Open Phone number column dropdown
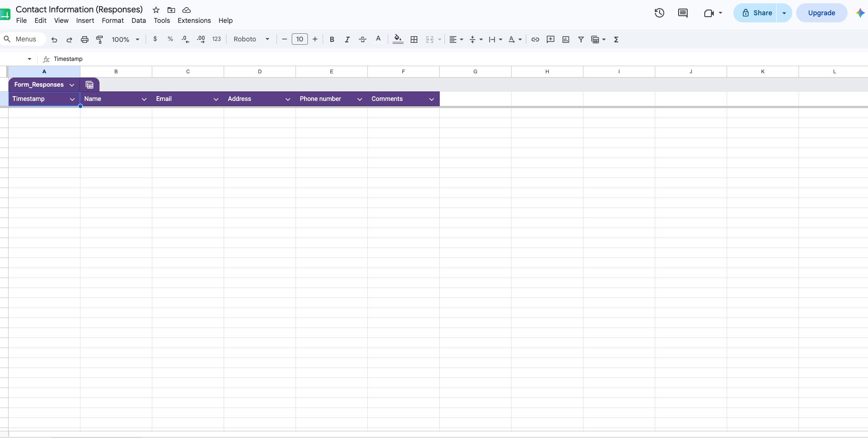868x438 pixels. [360, 99]
